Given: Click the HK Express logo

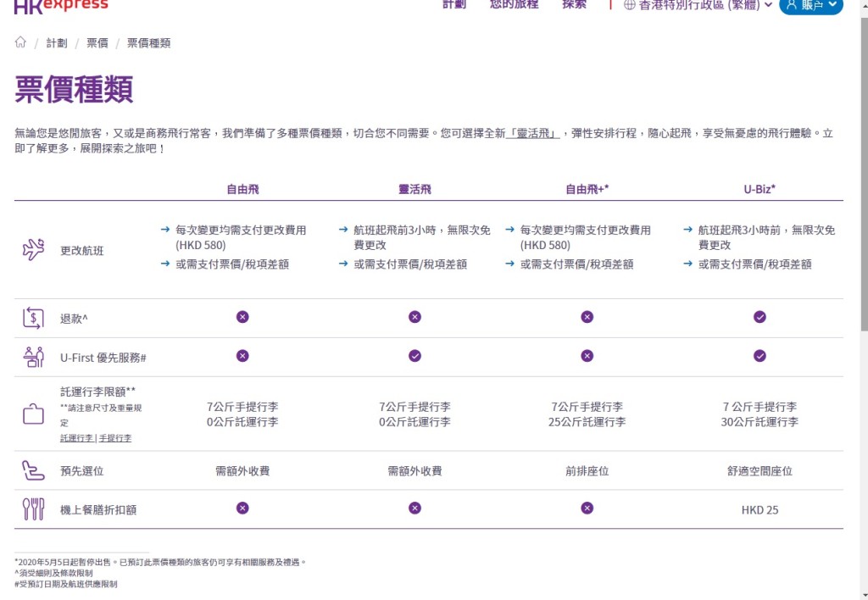Looking at the screenshot, I should coord(61,6).
